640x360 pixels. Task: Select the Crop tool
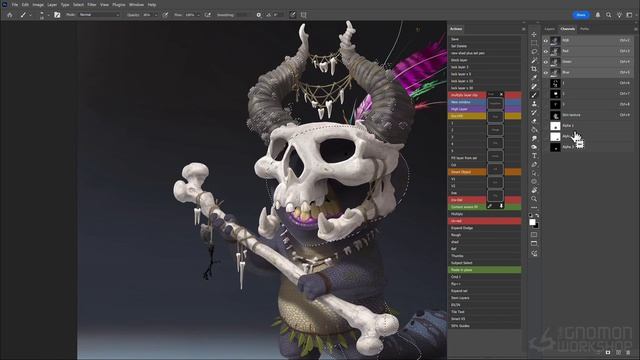(x=534, y=69)
